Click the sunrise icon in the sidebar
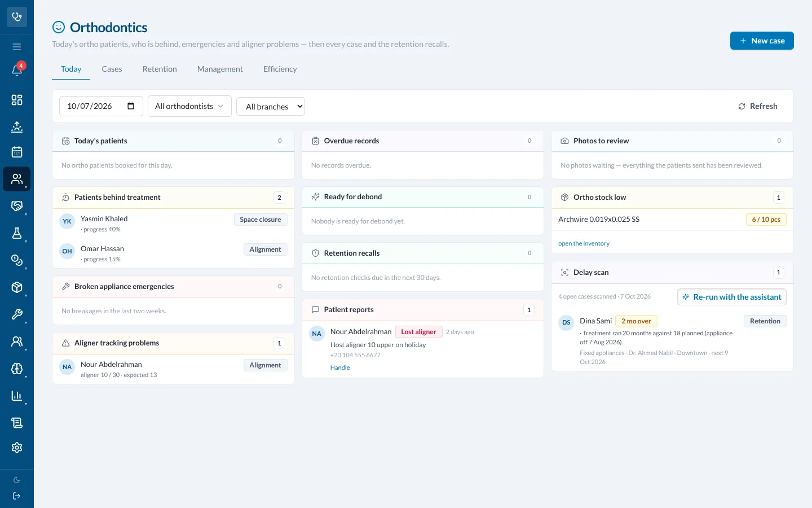The image size is (812, 508). click(17, 127)
